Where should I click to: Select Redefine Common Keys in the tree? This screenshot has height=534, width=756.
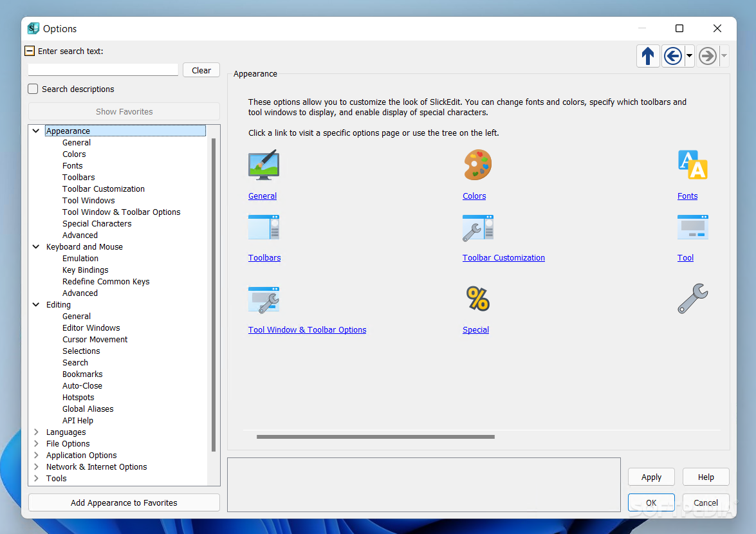[106, 281]
